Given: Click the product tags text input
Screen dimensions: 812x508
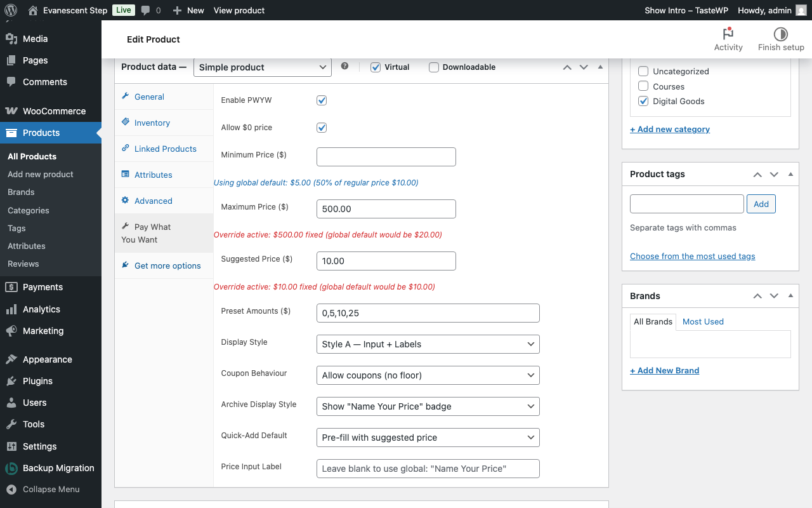Looking at the screenshot, I should pos(687,204).
